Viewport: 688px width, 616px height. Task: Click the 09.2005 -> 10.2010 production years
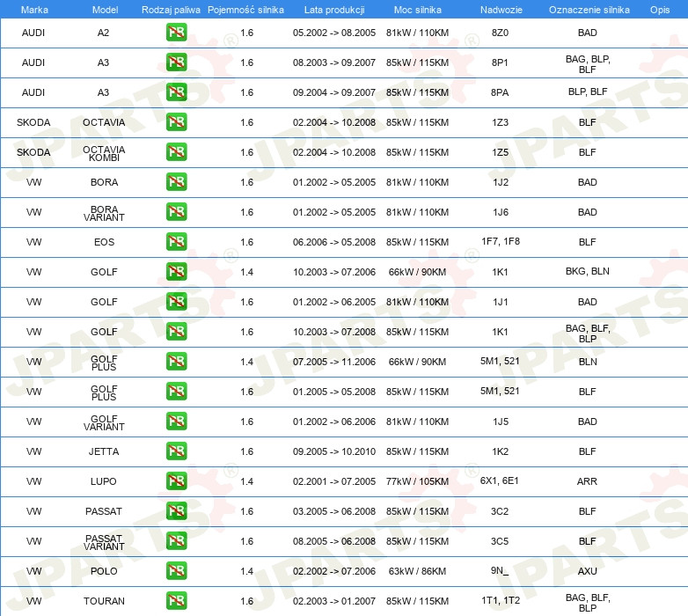point(334,451)
